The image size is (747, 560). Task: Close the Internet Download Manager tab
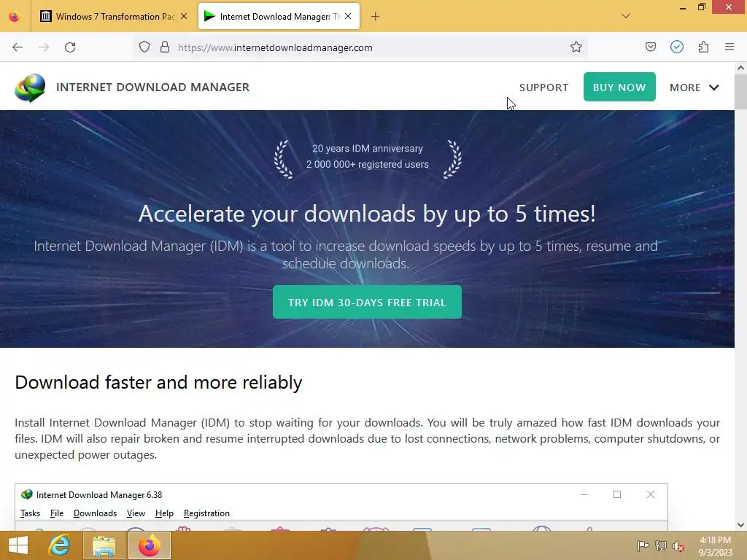348,16
